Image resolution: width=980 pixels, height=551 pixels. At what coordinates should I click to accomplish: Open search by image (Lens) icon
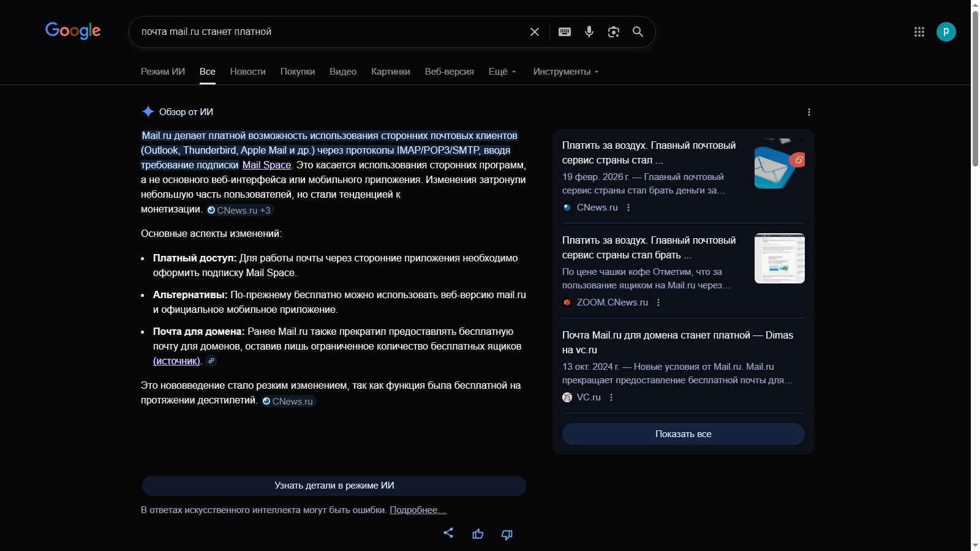point(614,32)
